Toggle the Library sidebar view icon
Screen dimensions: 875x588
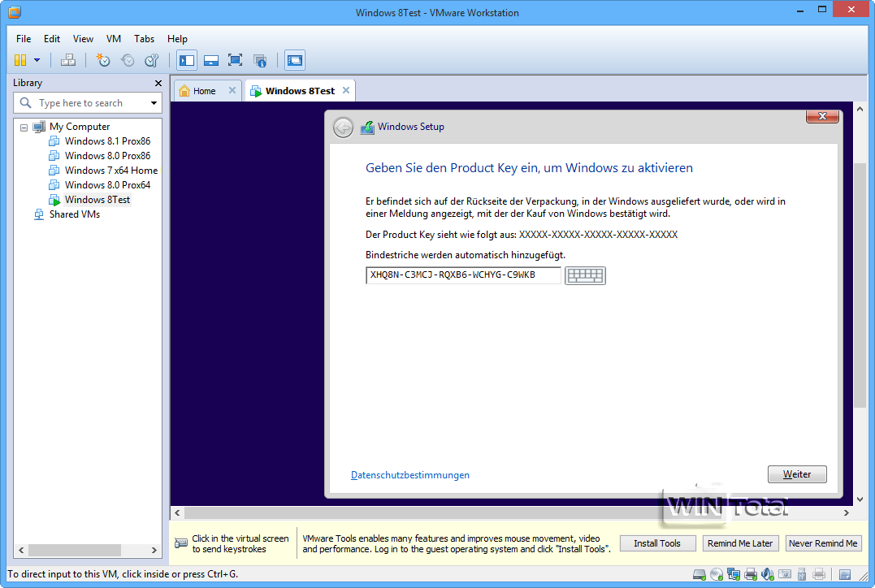(187, 60)
